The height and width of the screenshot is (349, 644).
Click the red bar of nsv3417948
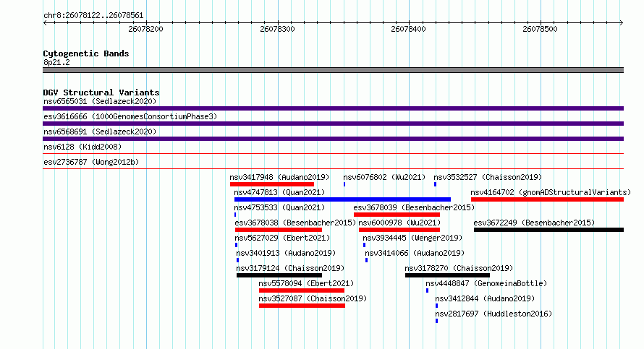point(272,184)
